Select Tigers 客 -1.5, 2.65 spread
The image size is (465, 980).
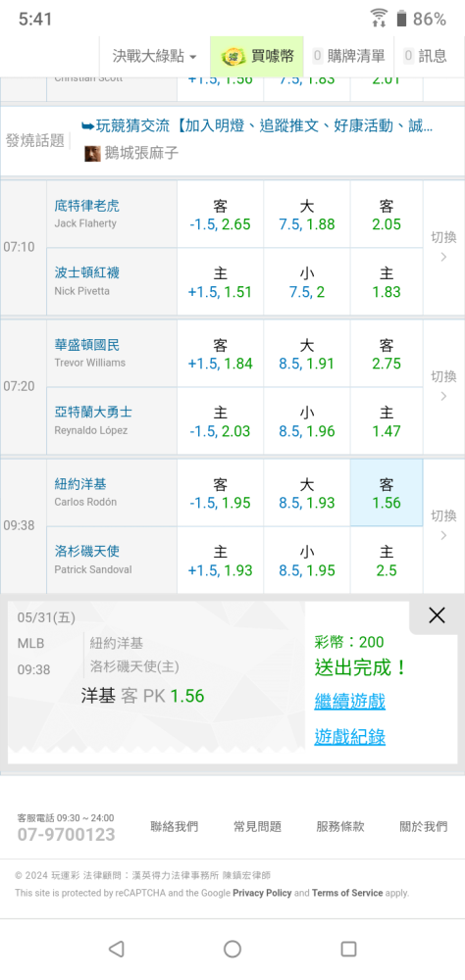(220, 215)
